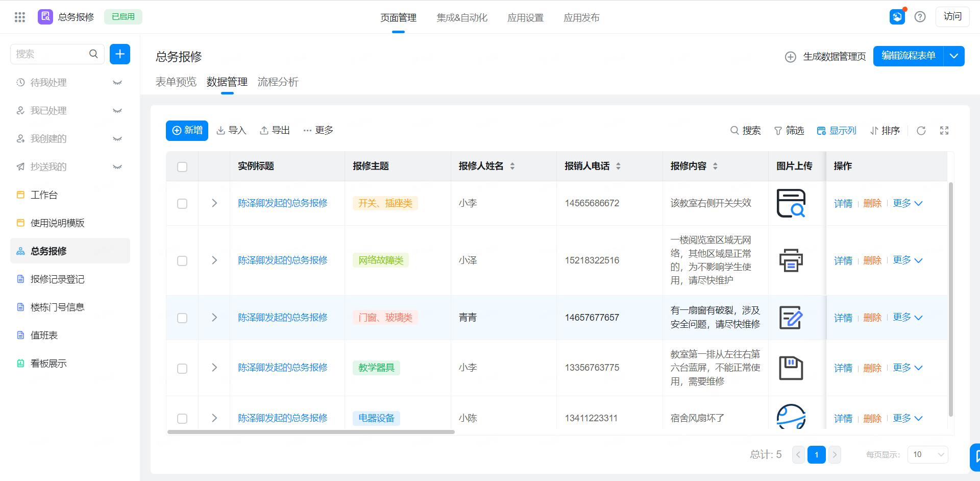Image resolution: width=980 pixels, height=481 pixels.
Task: Open 搜索 in table toolbar
Action: [x=745, y=131]
